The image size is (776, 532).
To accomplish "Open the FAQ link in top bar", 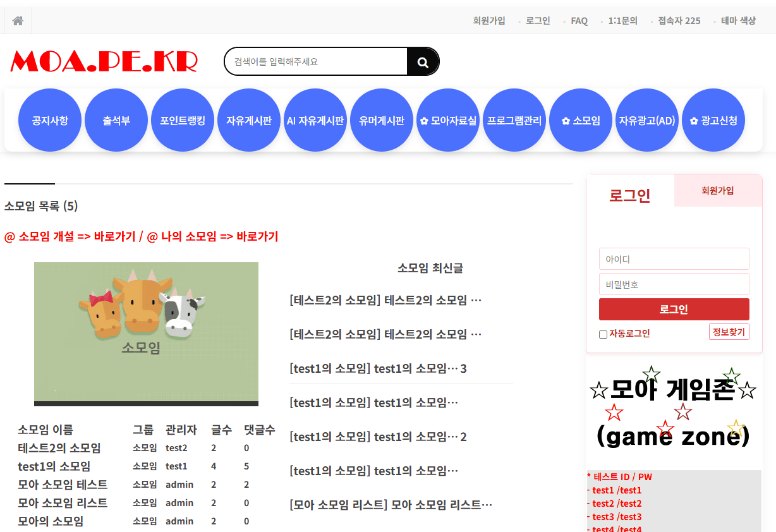I will point(579,21).
